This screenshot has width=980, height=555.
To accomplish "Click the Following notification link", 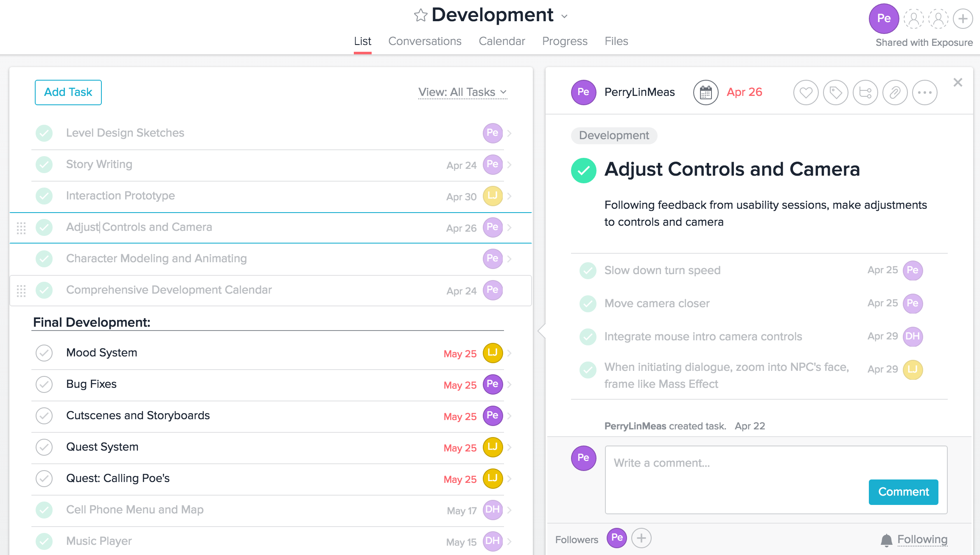I will click(922, 539).
